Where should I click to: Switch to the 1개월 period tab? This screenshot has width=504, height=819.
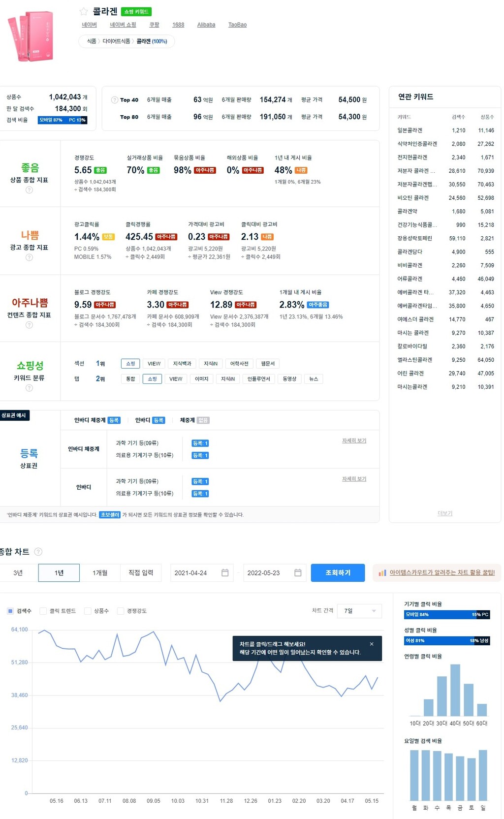click(100, 573)
